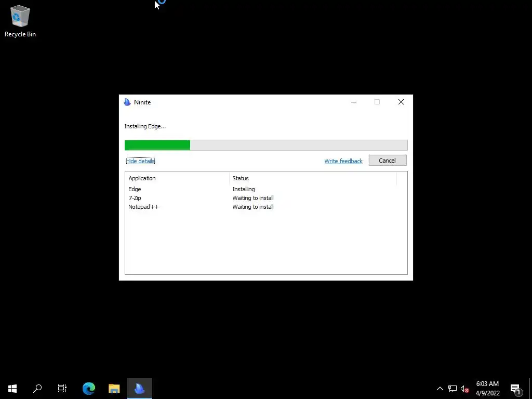This screenshot has width=532, height=399.
Task: Click the Ninite logo in title bar
Action: click(127, 102)
